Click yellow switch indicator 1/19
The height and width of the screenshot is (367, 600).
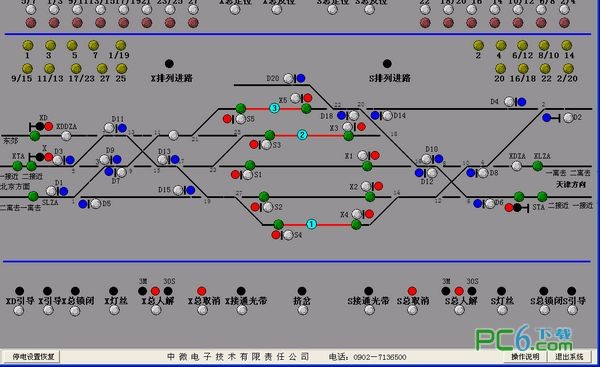tap(121, 46)
